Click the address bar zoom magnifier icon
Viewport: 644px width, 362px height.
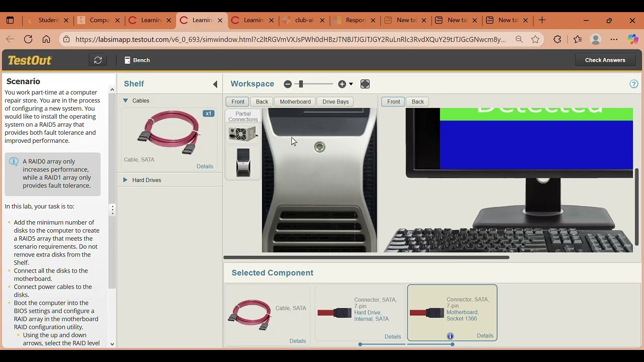pos(519,39)
